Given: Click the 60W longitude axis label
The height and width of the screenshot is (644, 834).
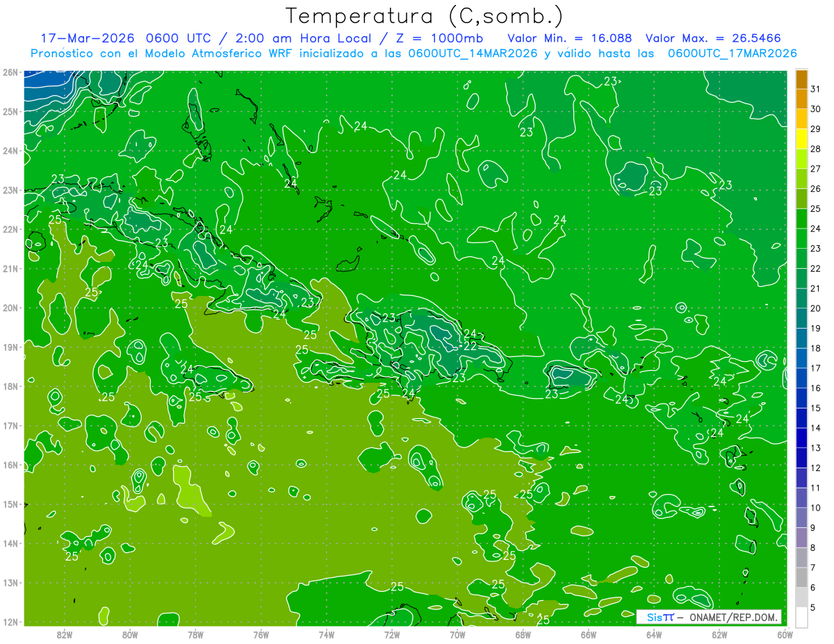Looking at the screenshot, I should [x=785, y=634].
